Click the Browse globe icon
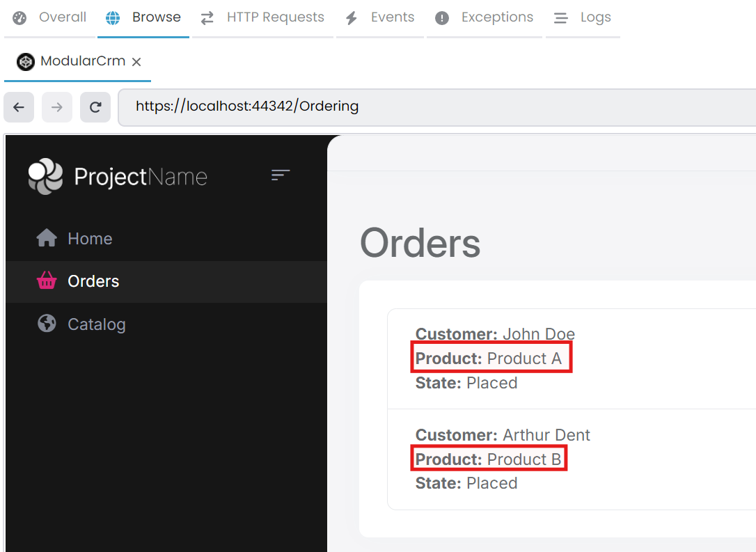This screenshot has width=756, height=552. [112, 17]
